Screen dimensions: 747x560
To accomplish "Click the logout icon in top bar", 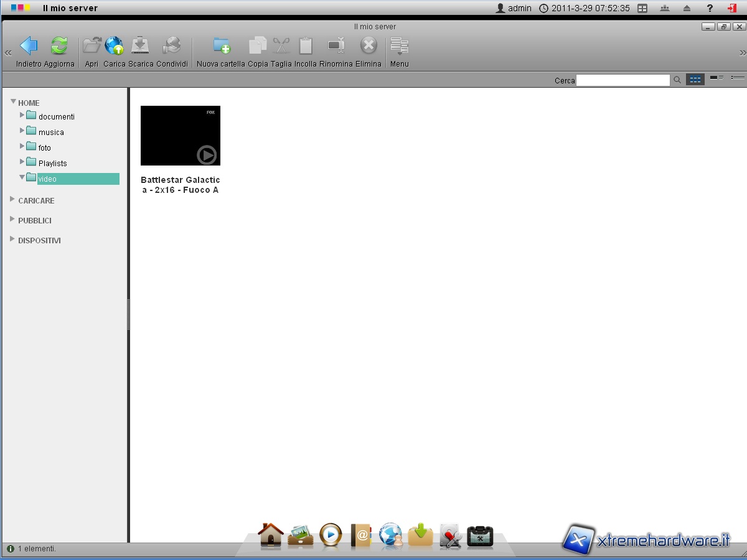I will [732, 8].
